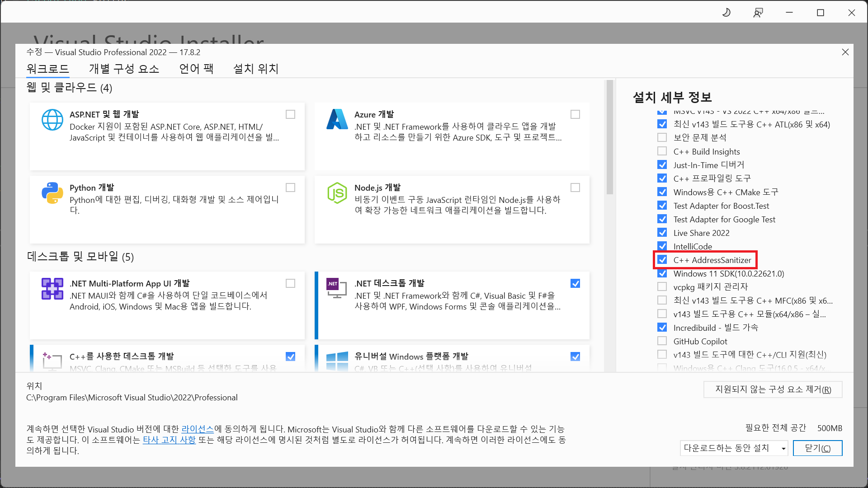The image size is (868, 488).
Task: Click the .NET MAUI purple grid icon
Action: click(x=52, y=289)
